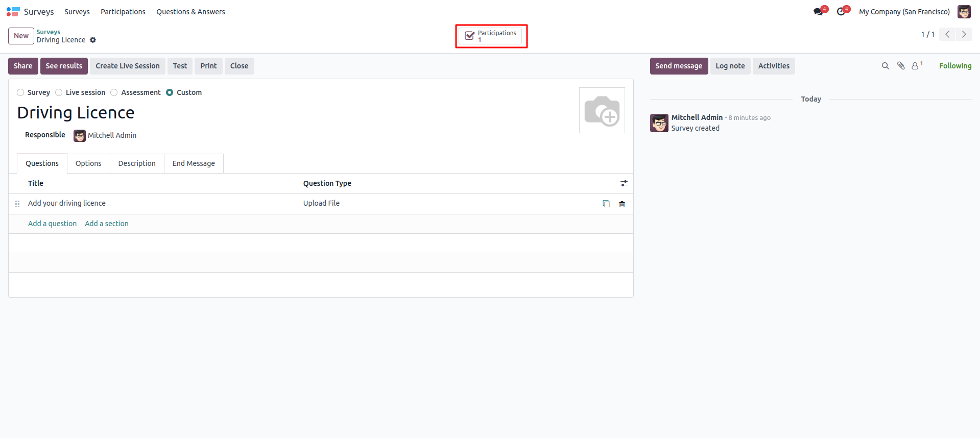
Task: Click the gear icon beside Driving Licence
Action: pos(93,40)
